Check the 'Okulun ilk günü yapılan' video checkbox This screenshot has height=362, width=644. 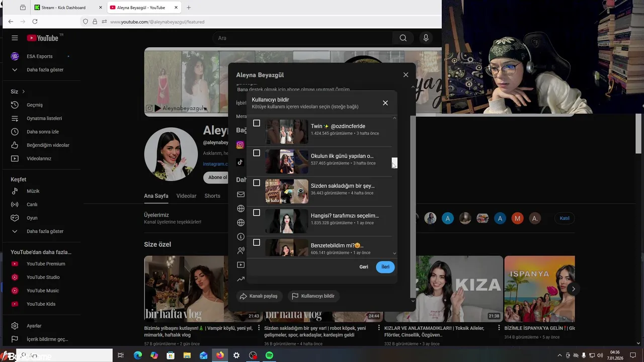pyautogui.click(x=257, y=153)
